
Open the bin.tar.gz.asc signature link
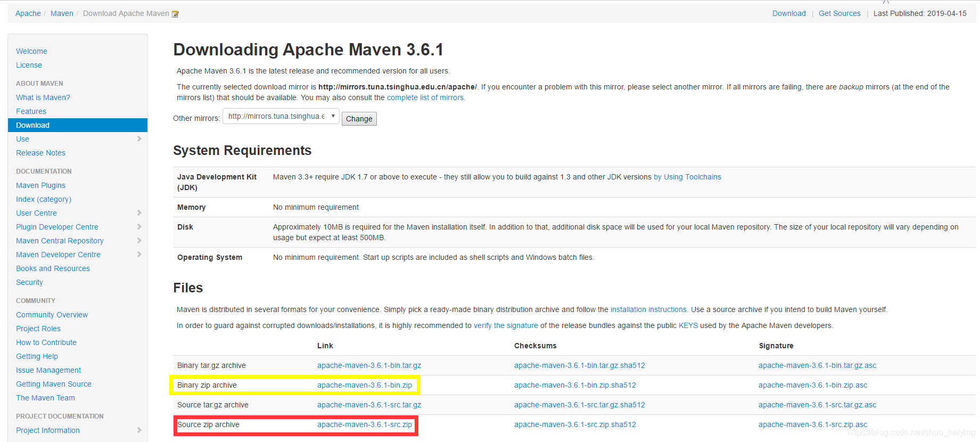pyautogui.click(x=817, y=365)
